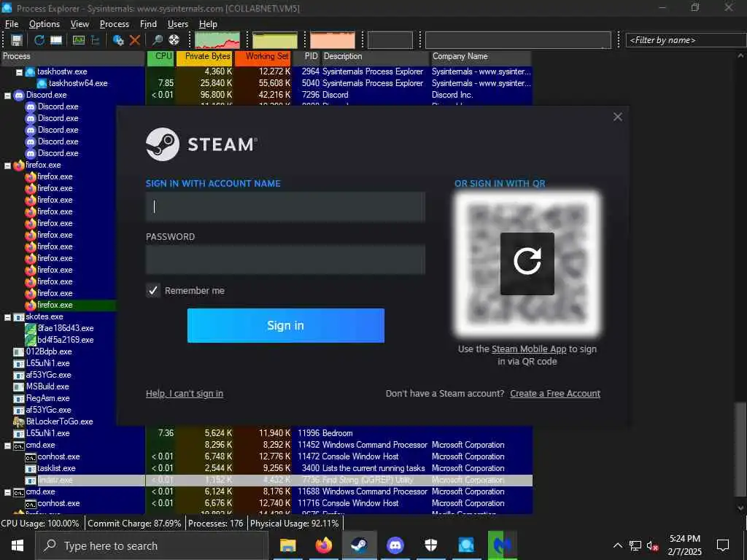747x560 pixels.
Task: Toggle the Show Process Tree toolbar icon
Action: pos(96,40)
